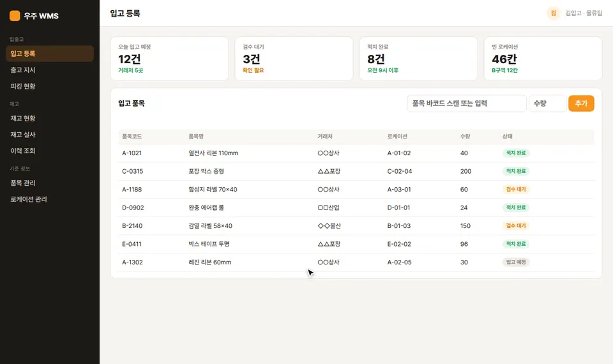
Task: Click 입고 예정 badge in A-1302 row
Action: point(516,262)
